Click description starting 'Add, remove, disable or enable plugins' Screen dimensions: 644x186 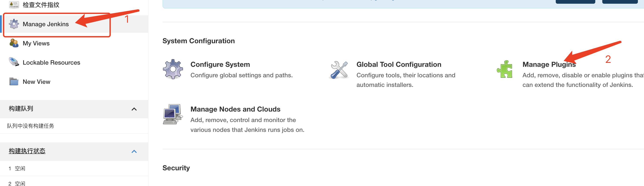[x=583, y=80]
